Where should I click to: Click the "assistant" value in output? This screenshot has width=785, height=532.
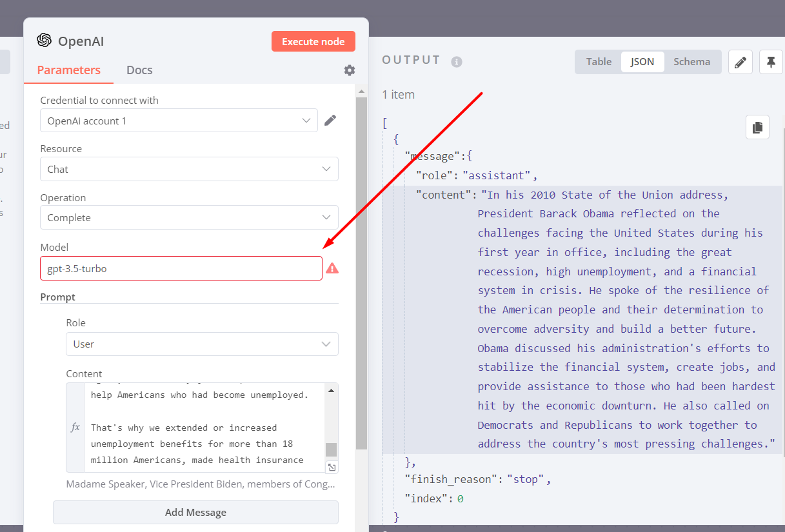coord(497,175)
